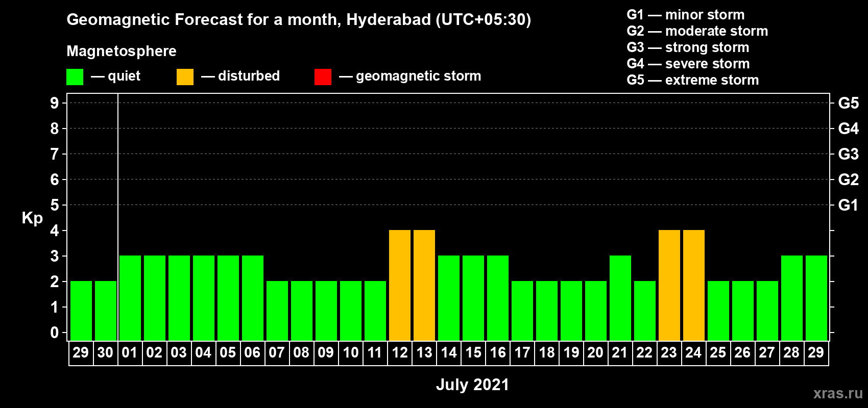Click the orange disturbed legend swatch
This screenshot has height=408, width=868.
click(185, 77)
